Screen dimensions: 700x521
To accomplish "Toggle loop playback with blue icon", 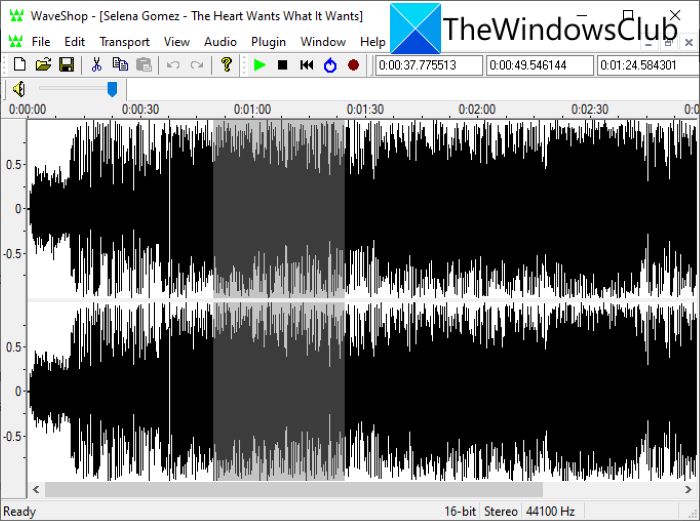I will [x=330, y=65].
